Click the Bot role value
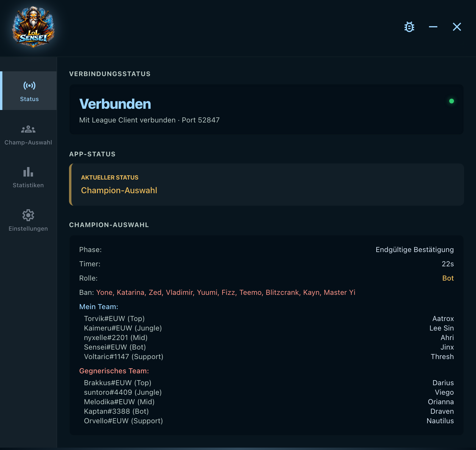Viewport: 476px width, 450px height. [x=448, y=278]
